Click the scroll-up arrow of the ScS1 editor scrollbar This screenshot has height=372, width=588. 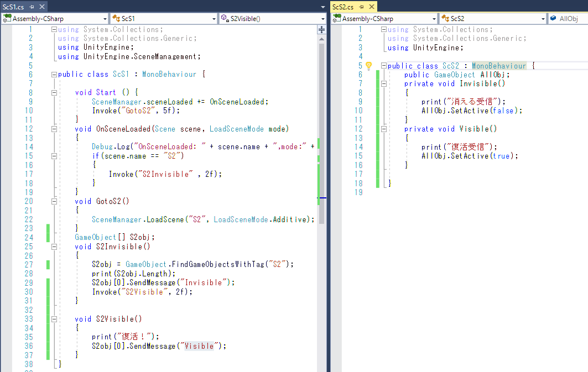[x=321, y=39]
